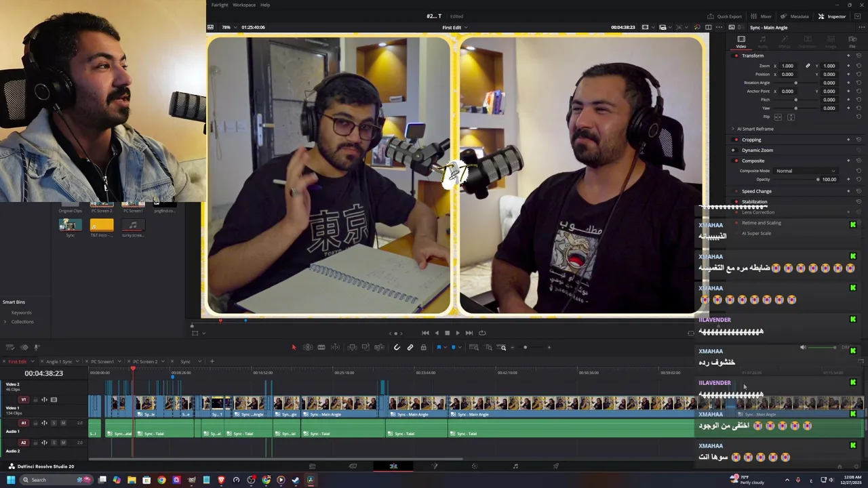
Task: Open First Edit timeline name dropdown in viewer
Action: pyautogui.click(x=454, y=27)
